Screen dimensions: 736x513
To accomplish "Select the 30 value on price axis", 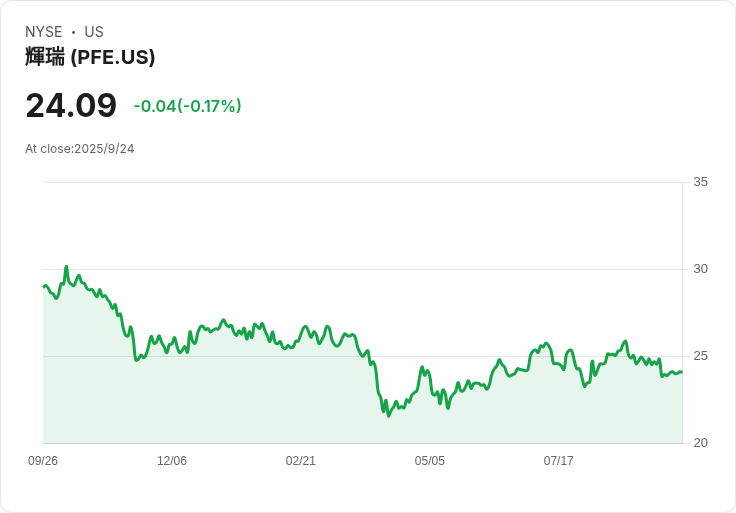I will (700, 269).
